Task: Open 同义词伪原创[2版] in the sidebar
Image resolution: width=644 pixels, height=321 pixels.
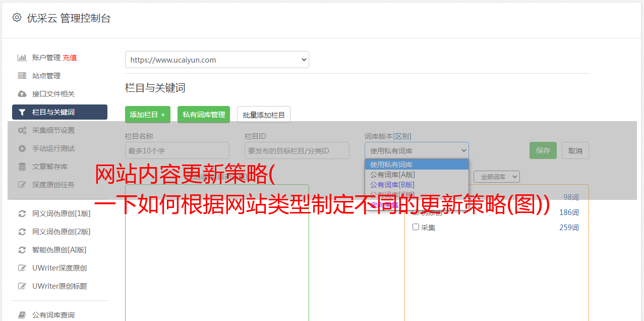Action: (62, 232)
